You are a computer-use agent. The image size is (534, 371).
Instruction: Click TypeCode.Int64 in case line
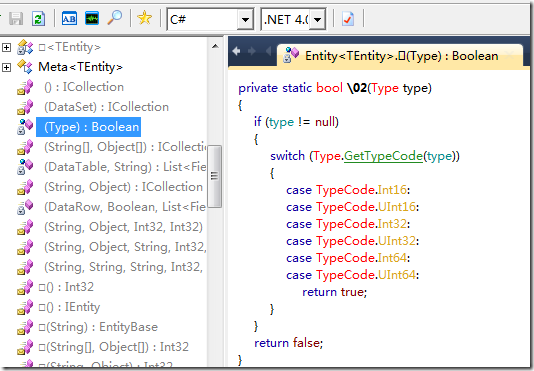(362, 258)
